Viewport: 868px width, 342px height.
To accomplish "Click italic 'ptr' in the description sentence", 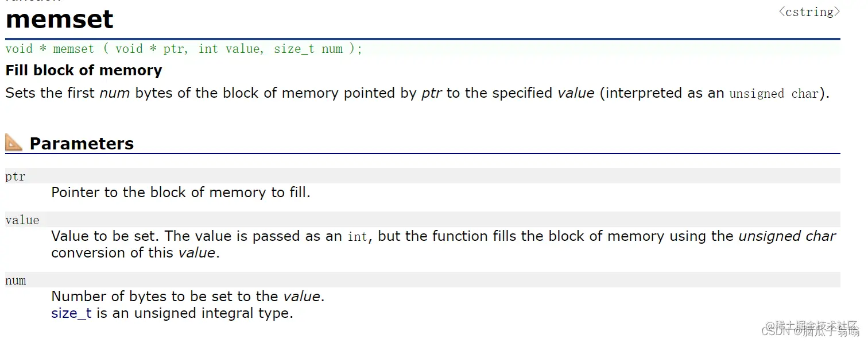I will pyautogui.click(x=432, y=93).
